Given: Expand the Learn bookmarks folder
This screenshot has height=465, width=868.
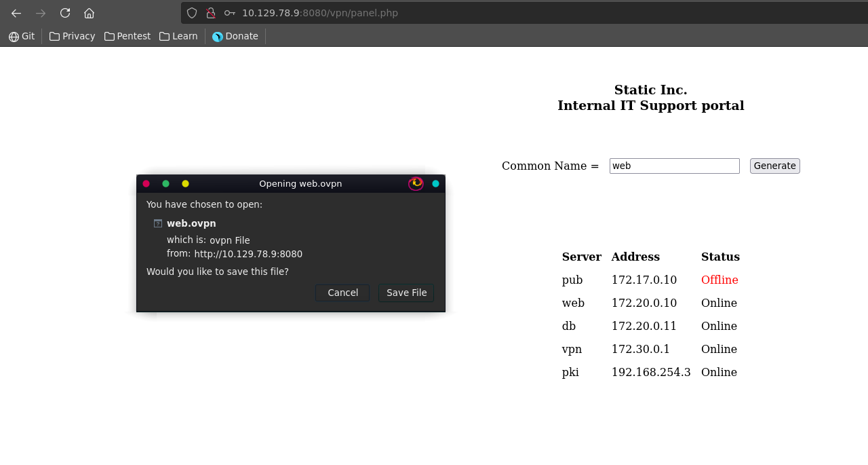Looking at the screenshot, I should [178, 36].
